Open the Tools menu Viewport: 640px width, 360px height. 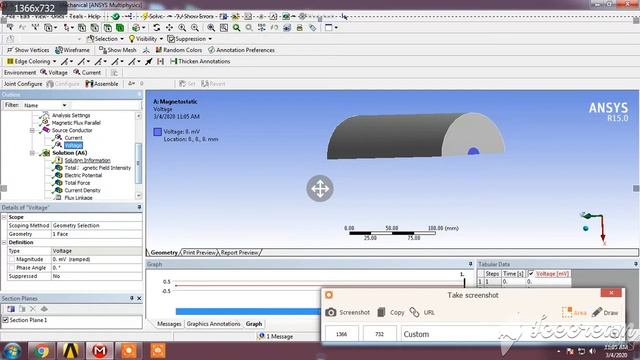[x=76, y=16]
